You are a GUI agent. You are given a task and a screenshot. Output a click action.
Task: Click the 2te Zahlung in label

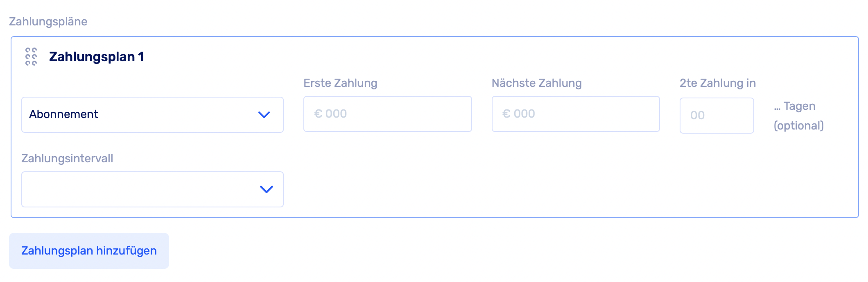pyautogui.click(x=718, y=83)
